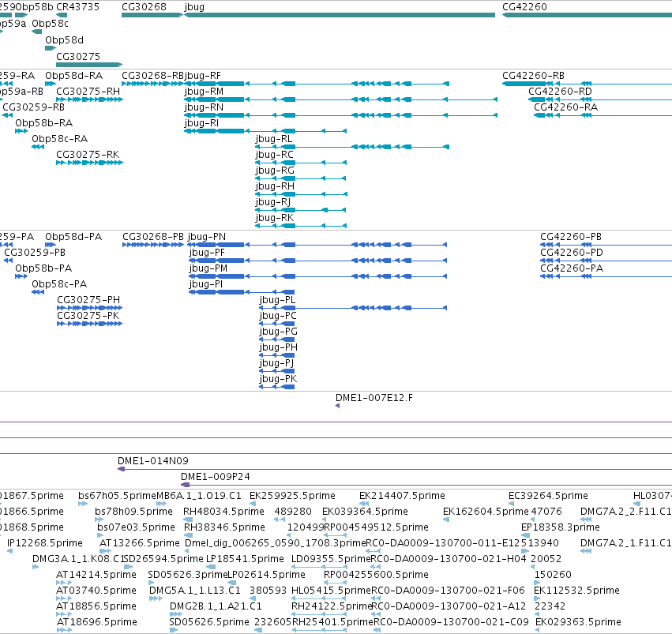
Task: Select the DME1-009P24 clone label
Action: tap(215, 477)
